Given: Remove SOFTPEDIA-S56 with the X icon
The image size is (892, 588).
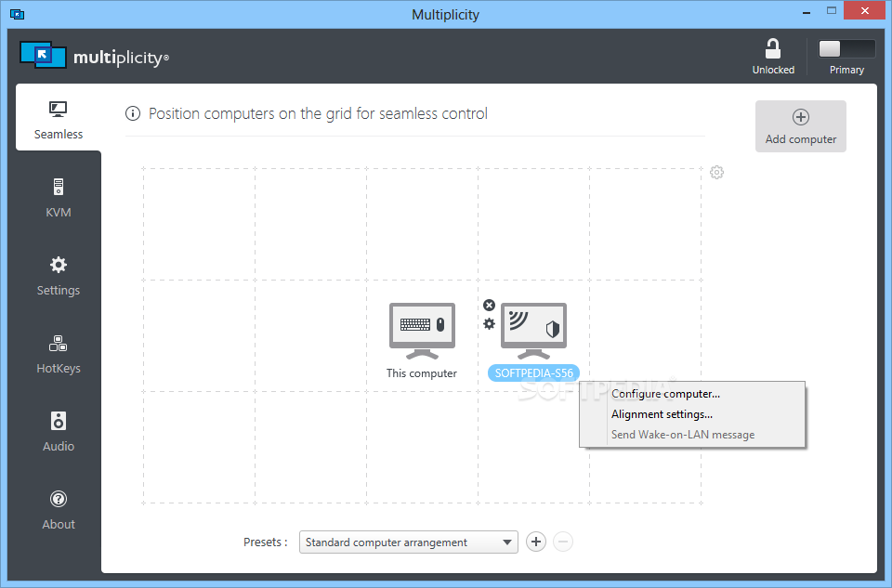Looking at the screenshot, I should pyautogui.click(x=490, y=306).
